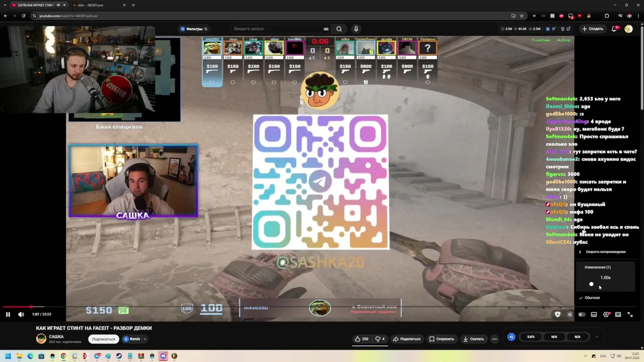Show hidden system tray icons
This screenshot has width=644, height=362.
click(x=586, y=356)
